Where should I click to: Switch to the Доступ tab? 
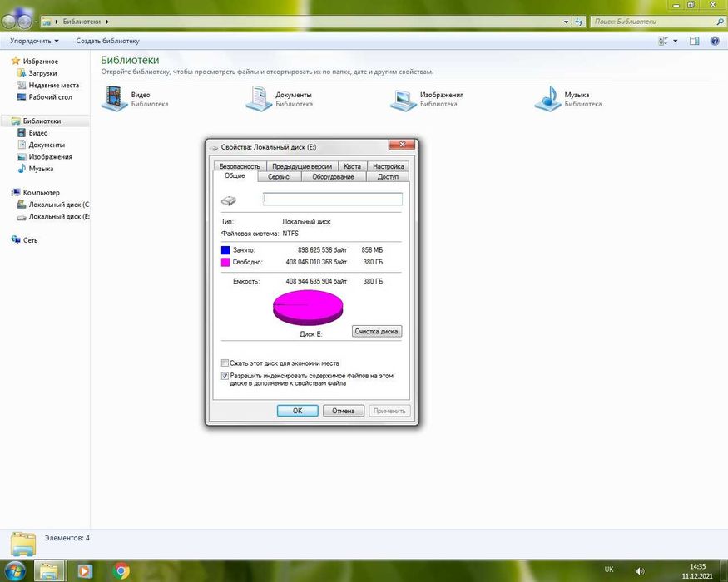click(x=388, y=177)
